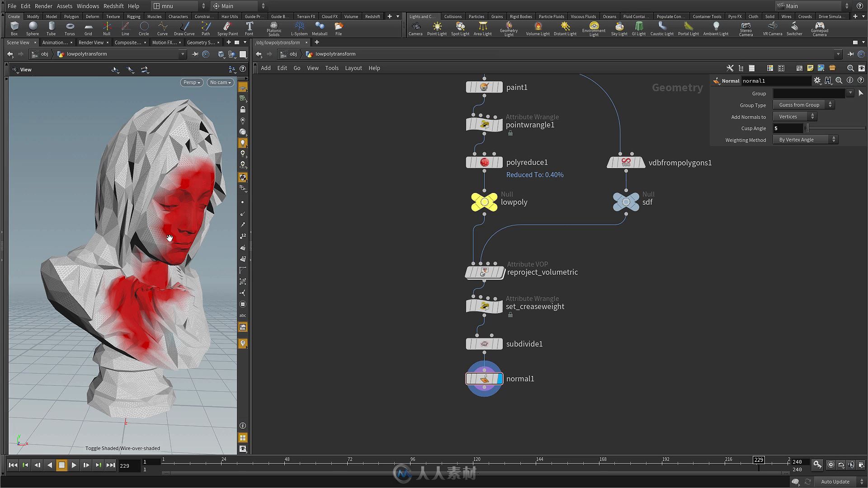The height and width of the screenshot is (488, 868).
Task: Click the PolyReduce node icon
Action: [484, 162]
